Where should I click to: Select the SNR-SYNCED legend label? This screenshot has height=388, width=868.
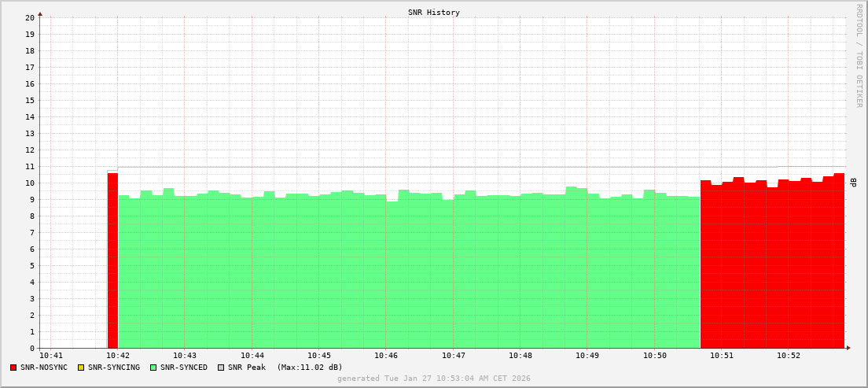tap(184, 368)
